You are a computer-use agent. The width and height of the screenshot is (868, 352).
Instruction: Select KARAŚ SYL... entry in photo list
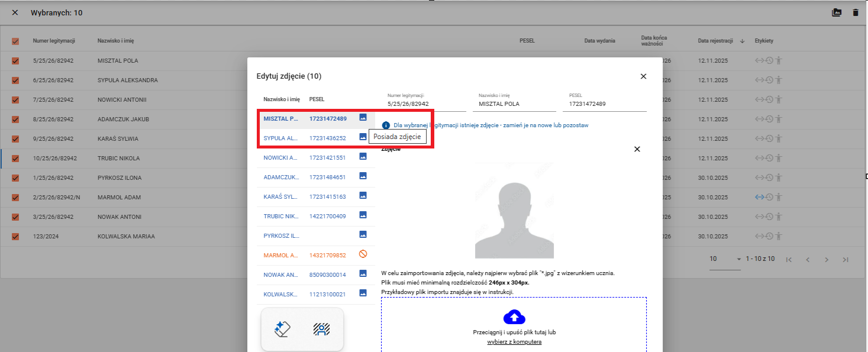[x=281, y=196]
